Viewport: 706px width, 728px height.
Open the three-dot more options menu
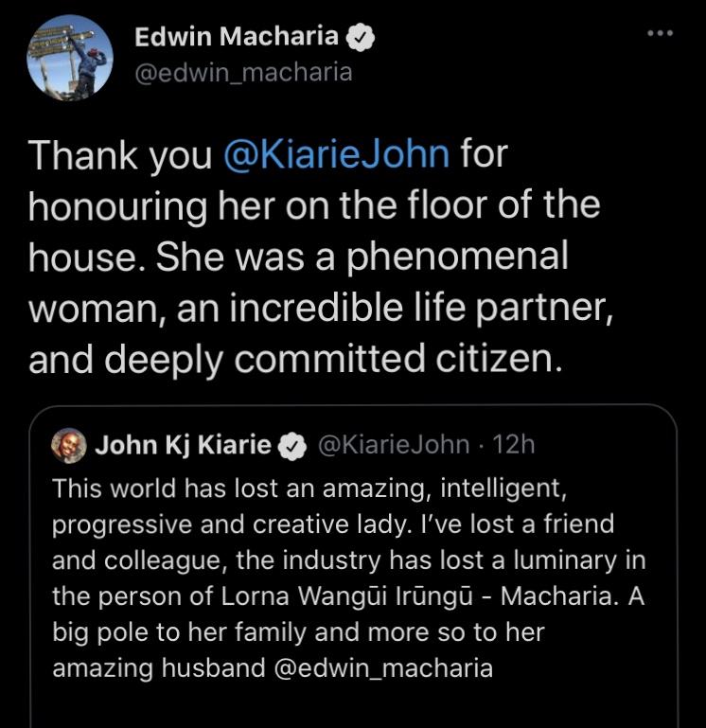[x=660, y=33]
